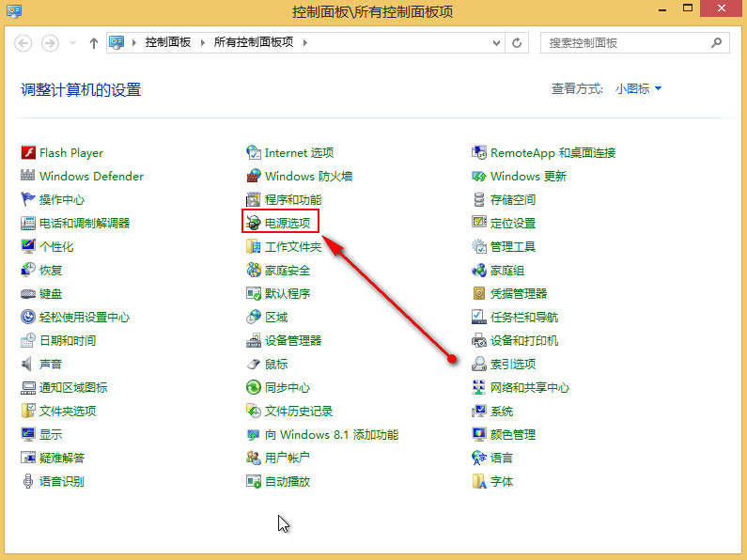Open the 用户帐户 link
747x560 pixels.
(288, 459)
